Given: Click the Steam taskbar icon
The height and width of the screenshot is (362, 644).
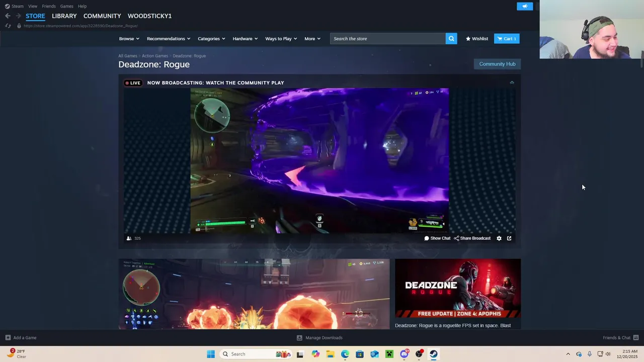Looking at the screenshot, I should point(433,354).
